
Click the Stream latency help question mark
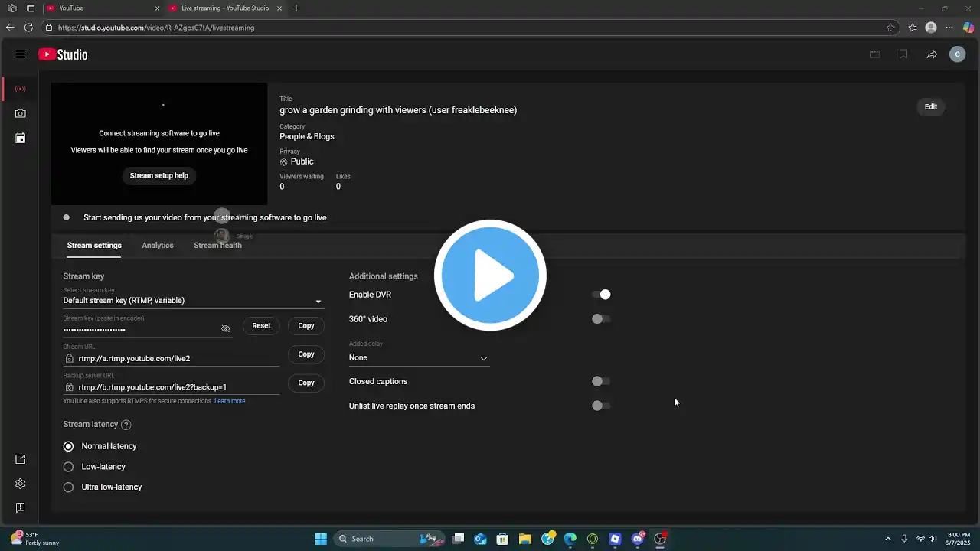tap(126, 425)
